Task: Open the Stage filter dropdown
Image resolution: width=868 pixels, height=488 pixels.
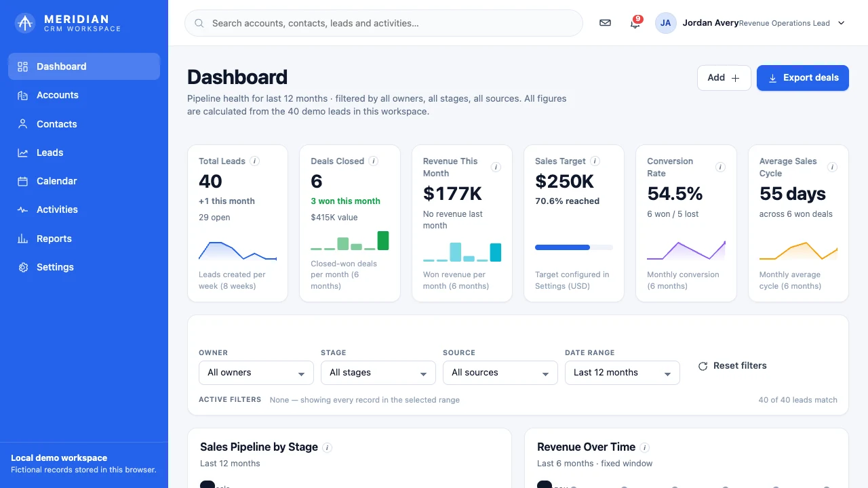Action: [x=378, y=373]
